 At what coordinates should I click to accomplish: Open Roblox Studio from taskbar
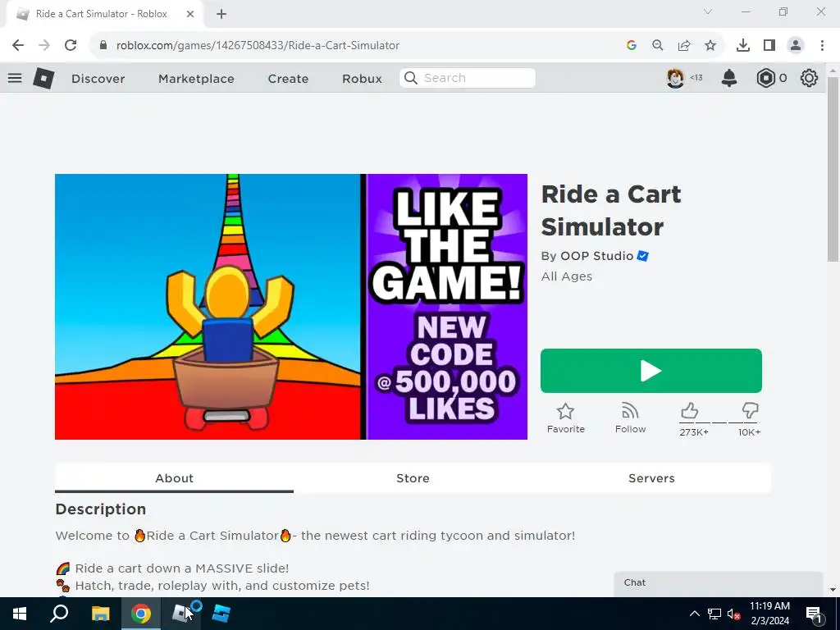(221, 614)
